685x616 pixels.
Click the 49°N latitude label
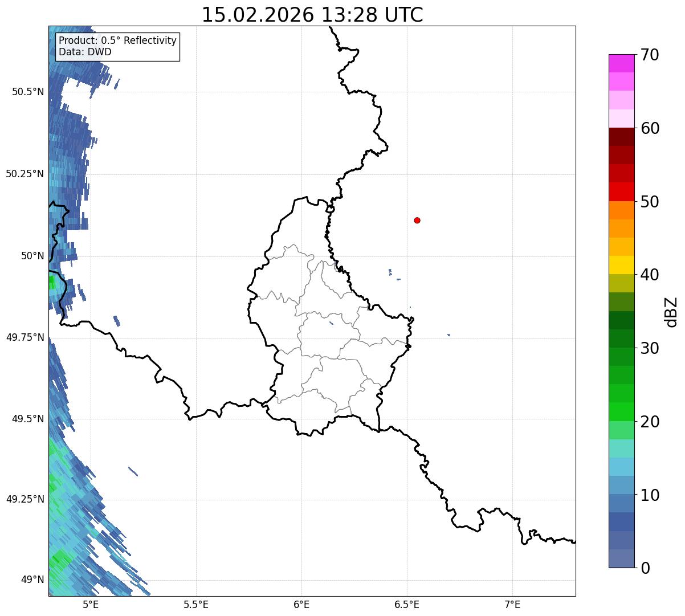coord(32,580)
